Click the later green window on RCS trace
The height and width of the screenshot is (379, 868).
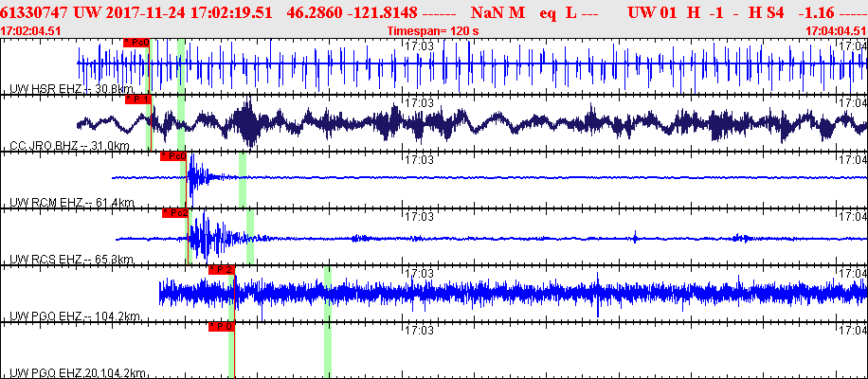(250, 237)
